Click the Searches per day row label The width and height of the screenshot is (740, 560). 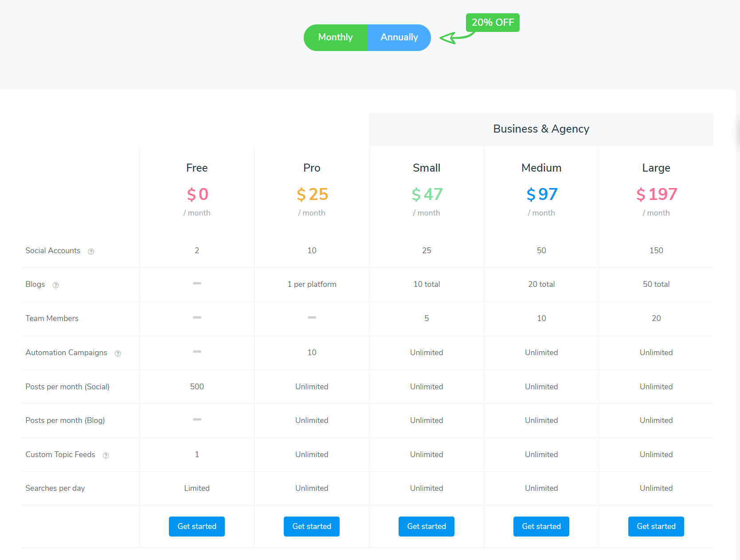click(x=55, y=488)
